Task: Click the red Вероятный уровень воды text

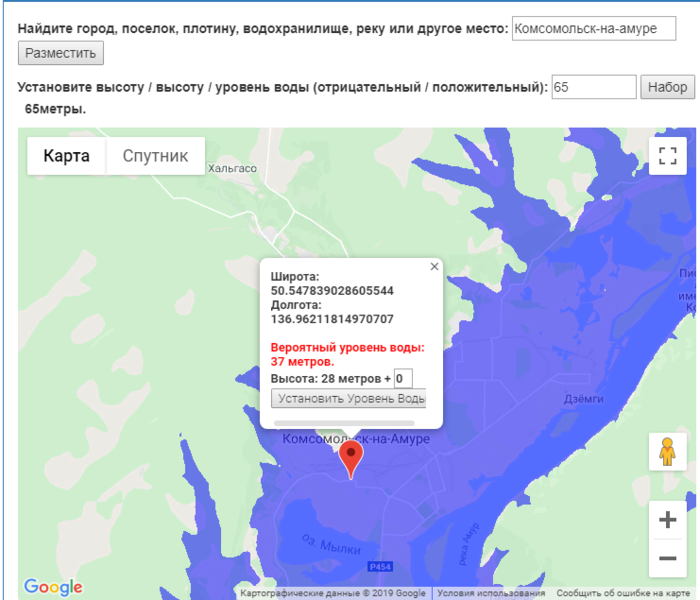Action: tap(347, 354)
